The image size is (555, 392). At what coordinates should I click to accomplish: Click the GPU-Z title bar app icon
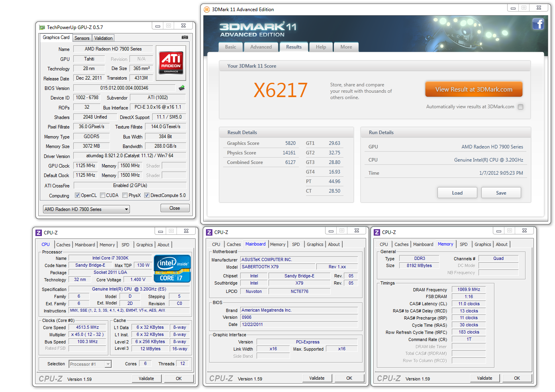coord(42,27)
